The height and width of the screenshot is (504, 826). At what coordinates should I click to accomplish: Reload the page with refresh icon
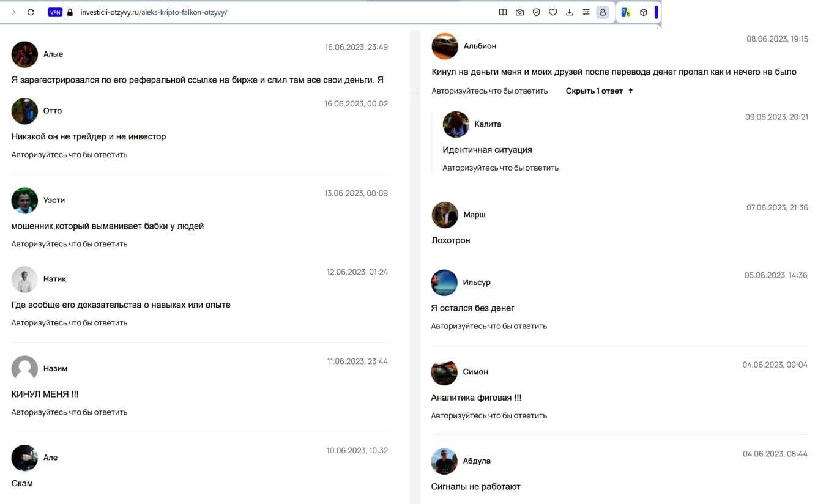[31, 12]
